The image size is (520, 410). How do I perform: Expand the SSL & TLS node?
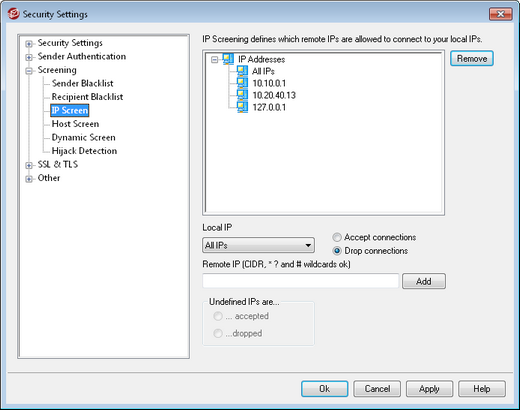[x=29, y=165]
